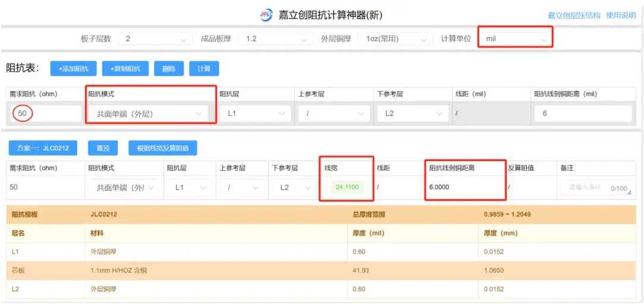Click the JLC logo icon in header
The height and width of the screenshot is (307, 644).
[x=266, y=15]
